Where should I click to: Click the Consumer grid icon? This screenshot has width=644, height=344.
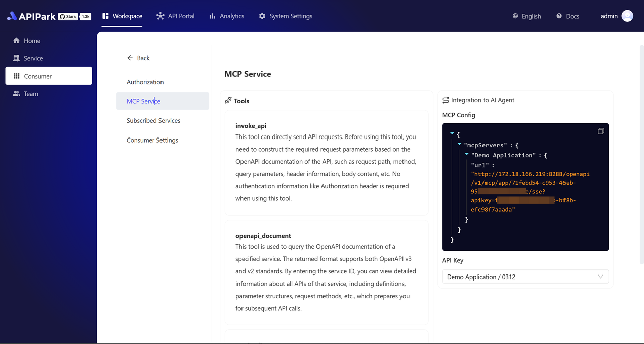(x=17, y=76)
